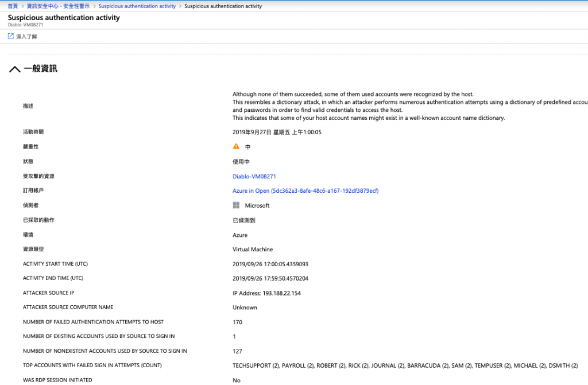This screenshot has width=588, height=385.
Task: Click the environment value Azure
Action: point(240,235)
